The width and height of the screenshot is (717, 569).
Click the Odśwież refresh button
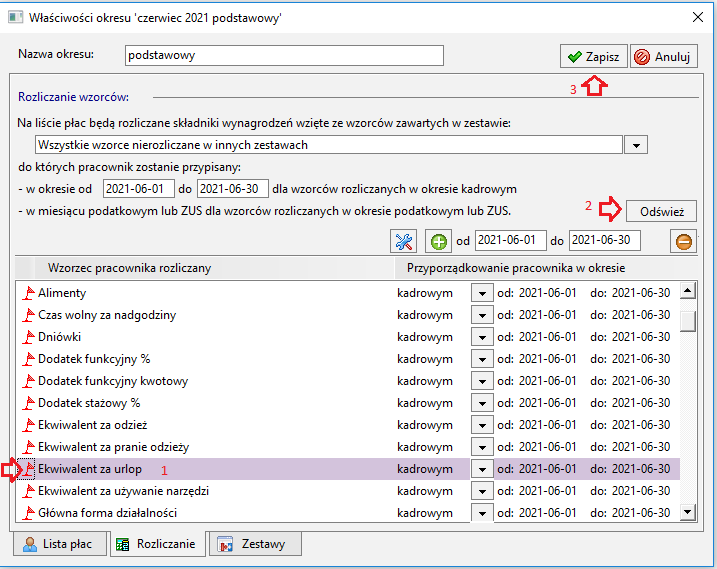pyautogui.click(x=661, y=211)
